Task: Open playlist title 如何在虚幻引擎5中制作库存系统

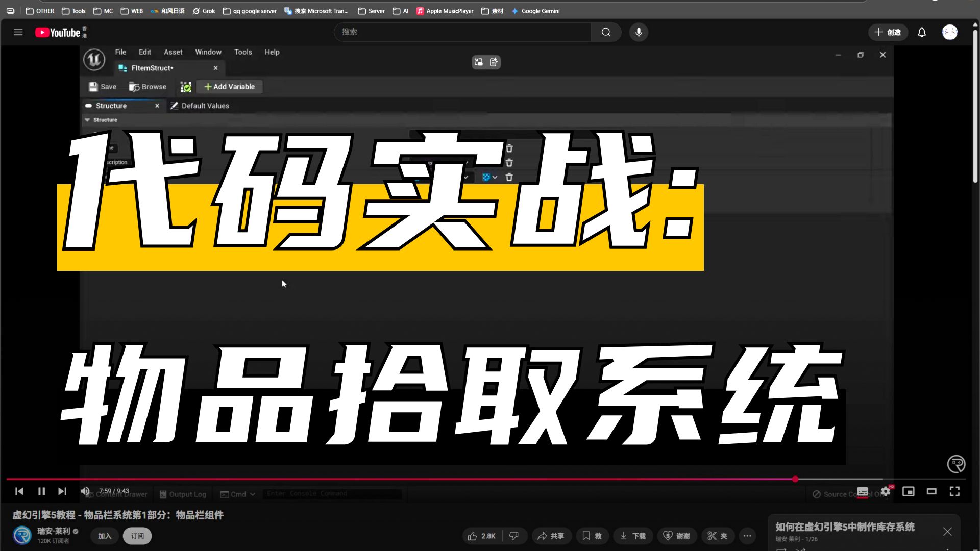Action: tap(845, 527)
